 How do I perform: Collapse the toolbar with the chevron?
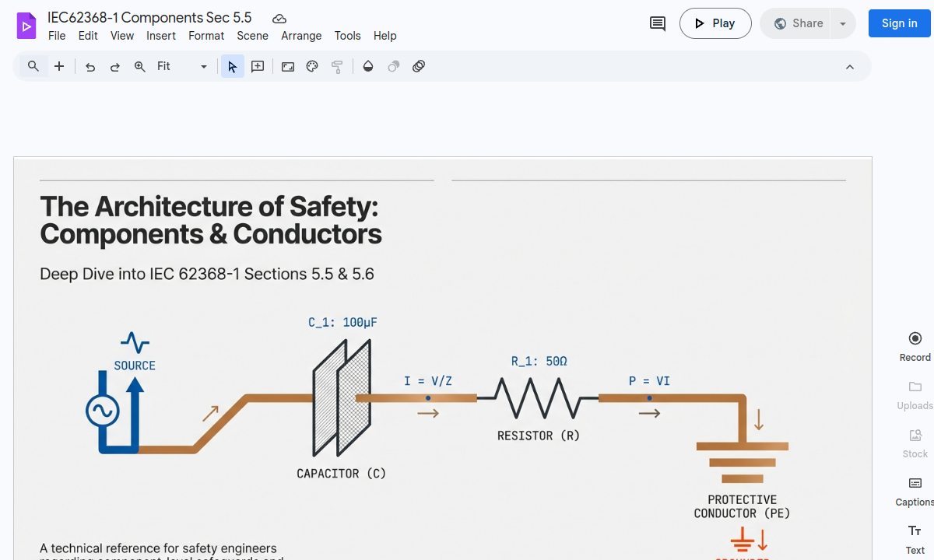(x=849, y=66)
